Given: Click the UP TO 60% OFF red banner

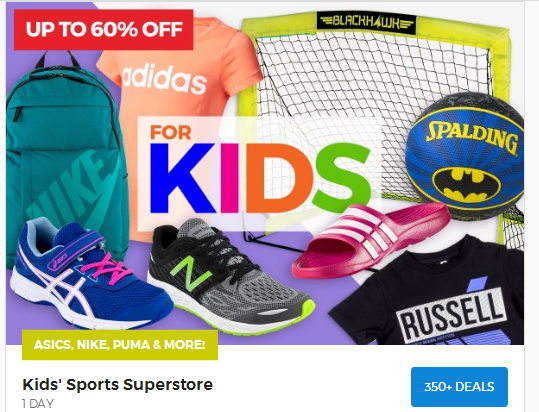Looking at the screenshot, I should [103, 30].
